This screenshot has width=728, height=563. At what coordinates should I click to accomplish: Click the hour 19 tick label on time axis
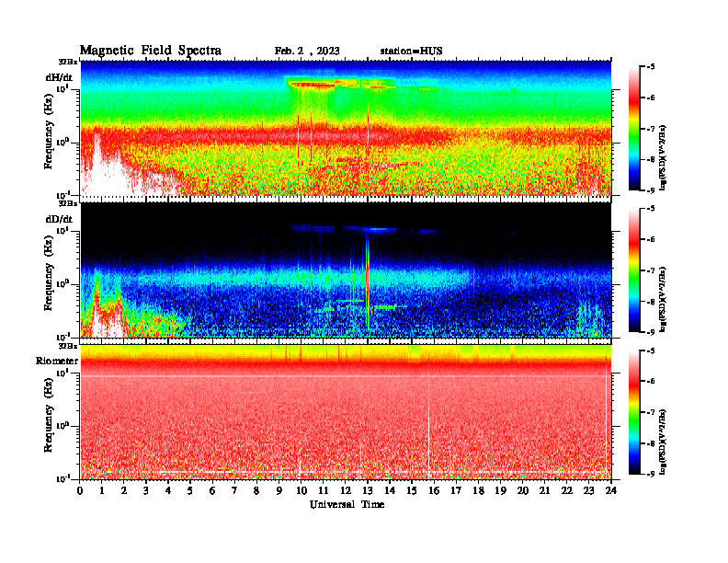[x=500, y=491]
